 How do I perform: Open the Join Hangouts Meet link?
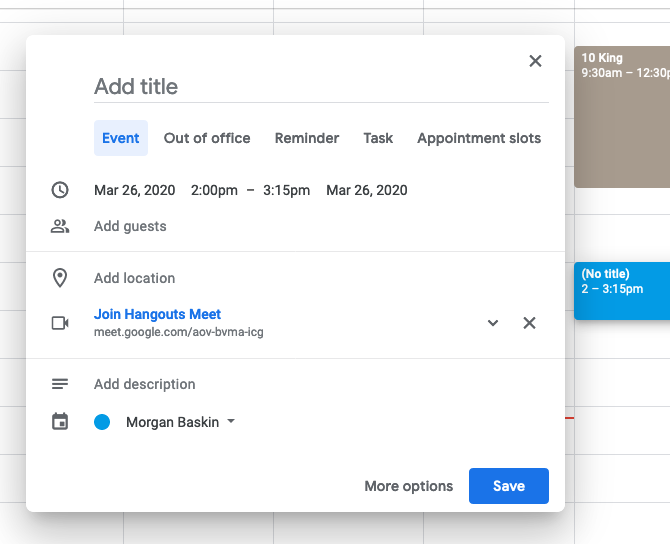click(158, 314)
